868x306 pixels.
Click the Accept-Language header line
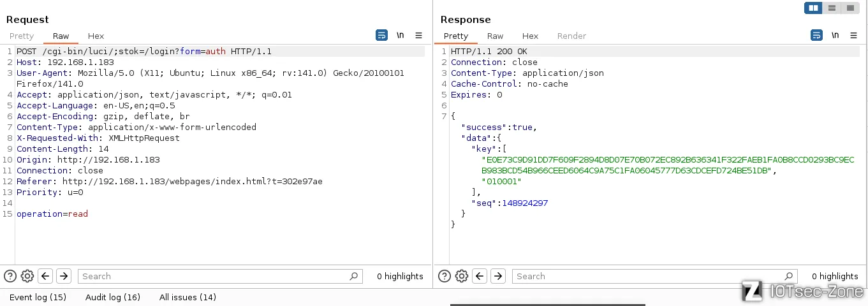[96, 105]
